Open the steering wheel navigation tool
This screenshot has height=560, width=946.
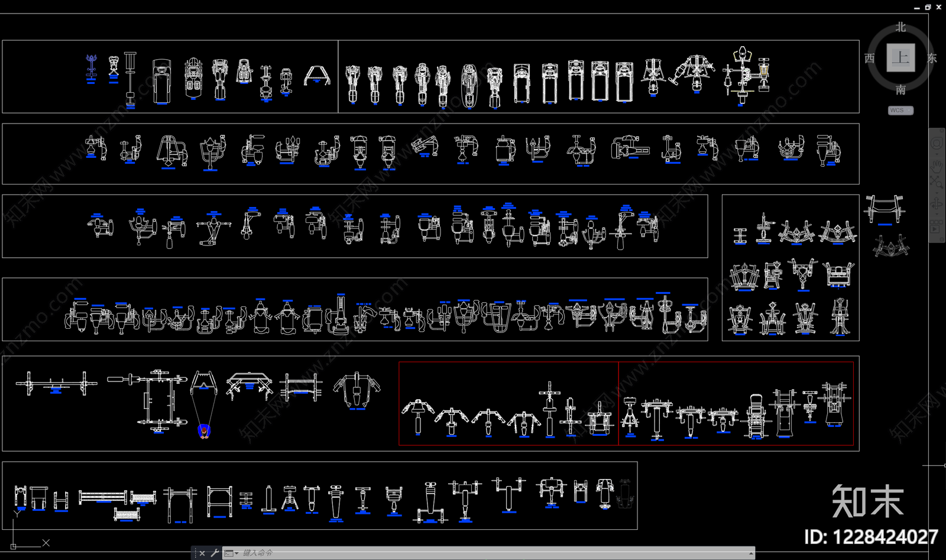click(937, 143)
